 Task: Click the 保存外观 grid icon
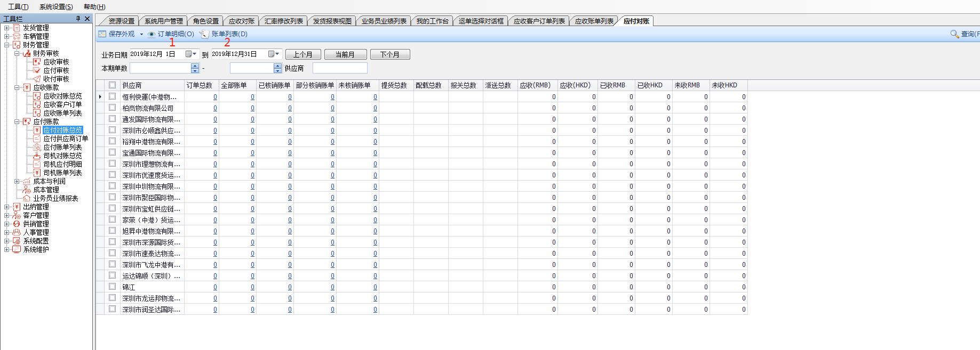102,34
